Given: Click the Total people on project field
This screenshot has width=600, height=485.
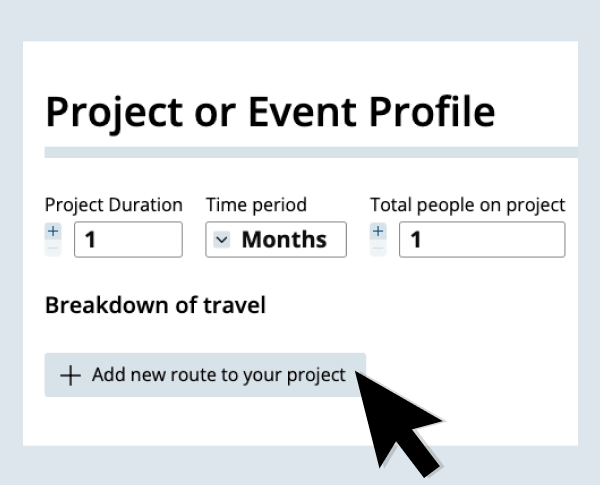Looking at the screenshot, I should (x=481, y=240).
